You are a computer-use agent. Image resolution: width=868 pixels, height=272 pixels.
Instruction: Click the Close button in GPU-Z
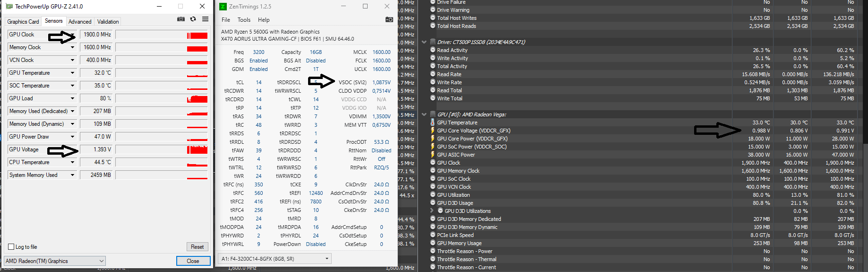pos(193,261)
